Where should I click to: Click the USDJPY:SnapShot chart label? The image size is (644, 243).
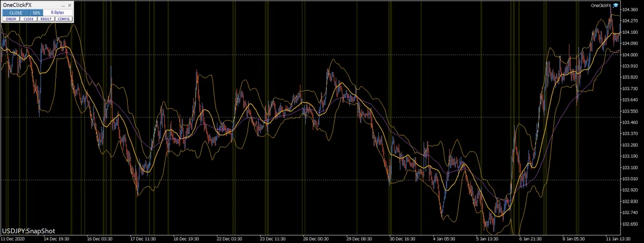[29, 230]
